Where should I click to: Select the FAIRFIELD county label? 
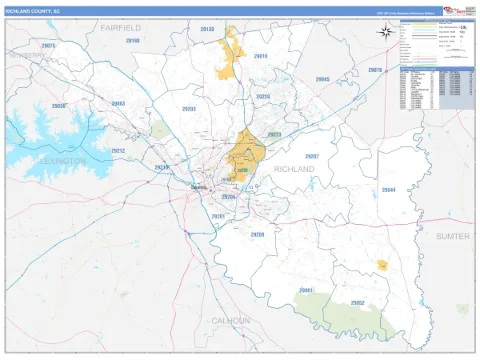pyautogui.click(x=121, y=28)
